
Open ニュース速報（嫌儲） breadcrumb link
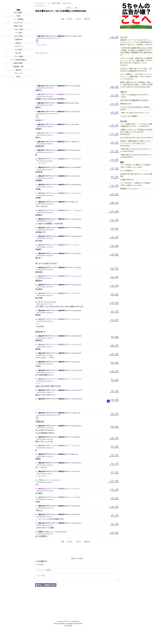54,3
